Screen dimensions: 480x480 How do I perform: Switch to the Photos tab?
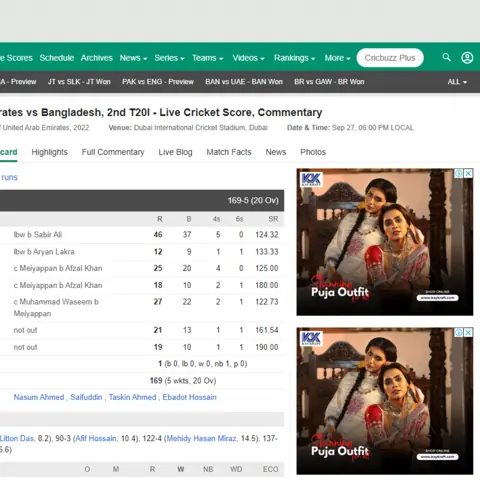(313, 152)
